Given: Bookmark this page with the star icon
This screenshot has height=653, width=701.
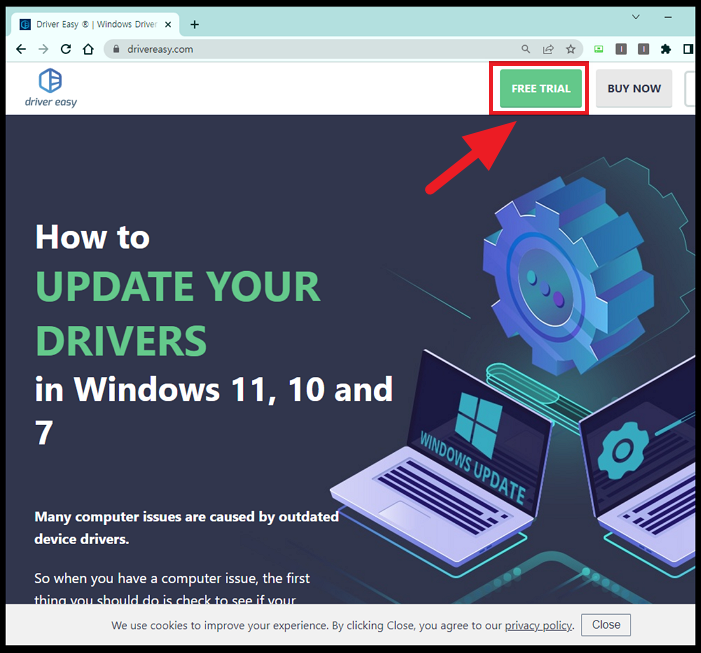Looking at the screenshot, I should coord(570,49).
